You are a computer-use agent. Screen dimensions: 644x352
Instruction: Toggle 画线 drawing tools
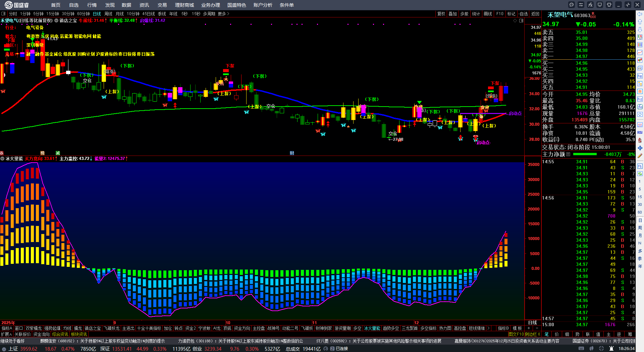click(x=488, y=14)
